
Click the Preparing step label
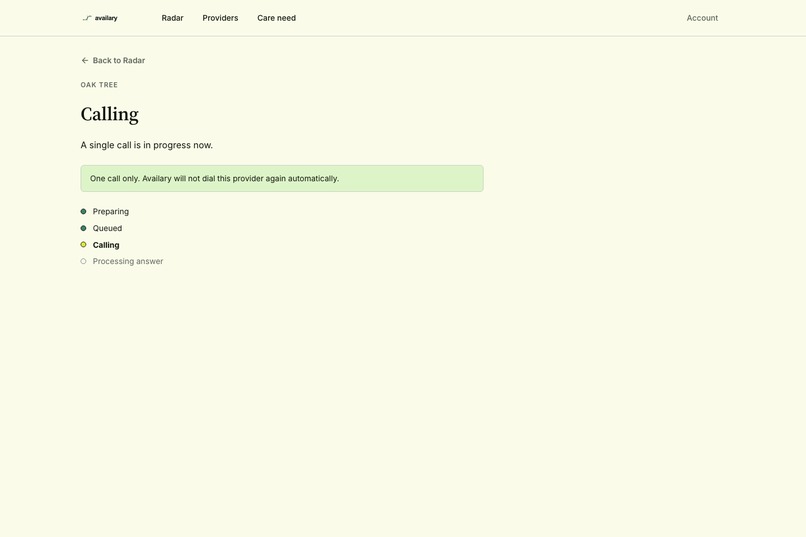(x=111, y=211)
